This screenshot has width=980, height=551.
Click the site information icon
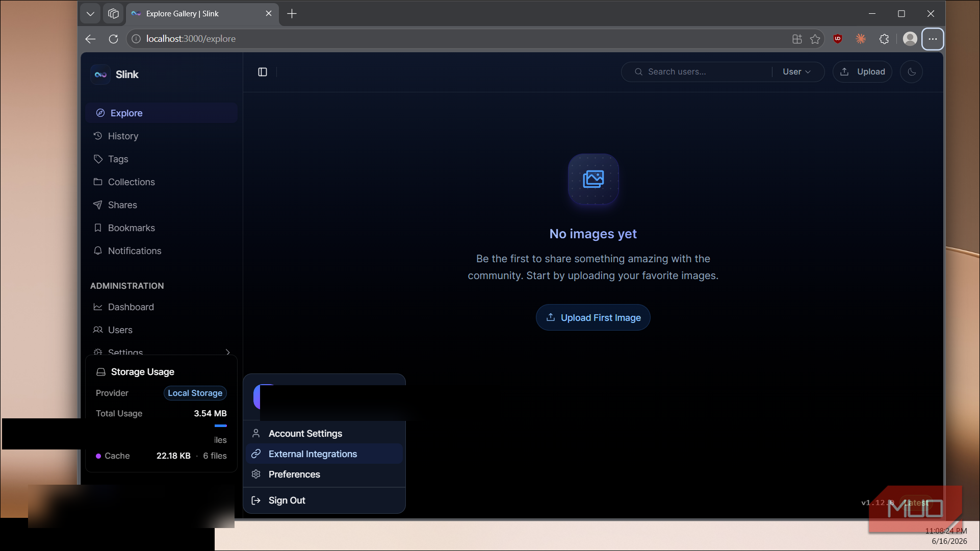coord(136,39)
